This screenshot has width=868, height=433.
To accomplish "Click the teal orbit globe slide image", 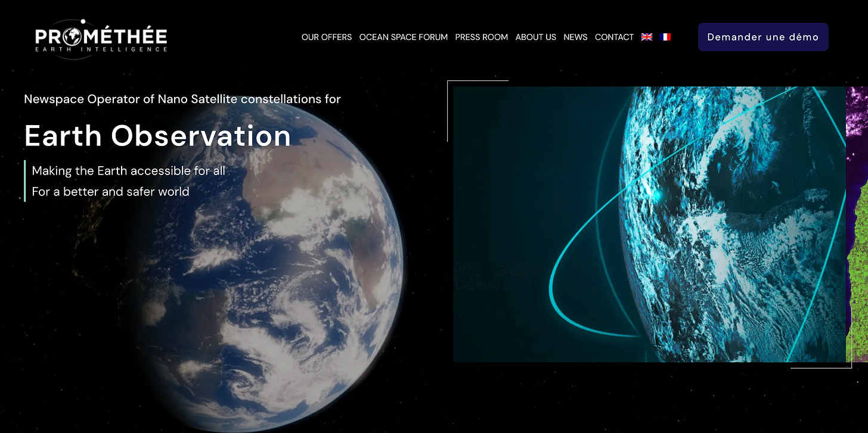I will coord(650,224).
